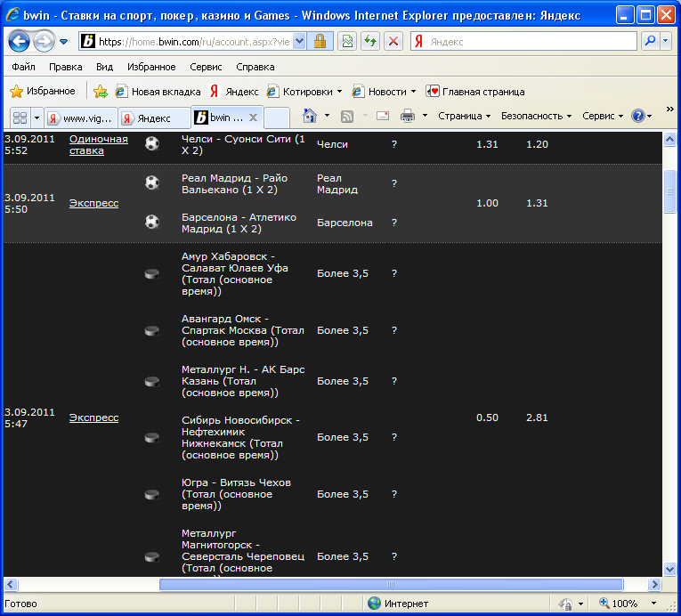Click the soccer ball icon for Челси match

click(x=152, y=143)
